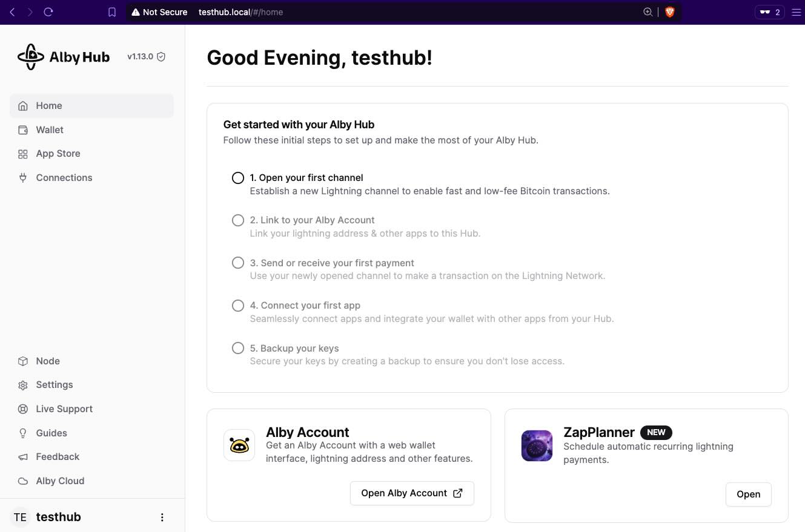Click the Wallet icon in sidebar
Image resolution: width=805 pixels, height=532 pixels.
click(x=23, y=130)
